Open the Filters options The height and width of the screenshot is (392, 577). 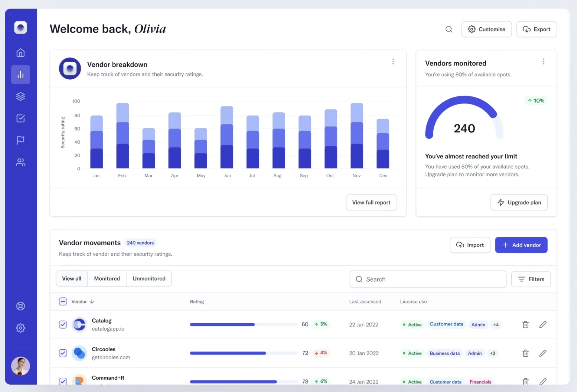(x=531, y=279)
